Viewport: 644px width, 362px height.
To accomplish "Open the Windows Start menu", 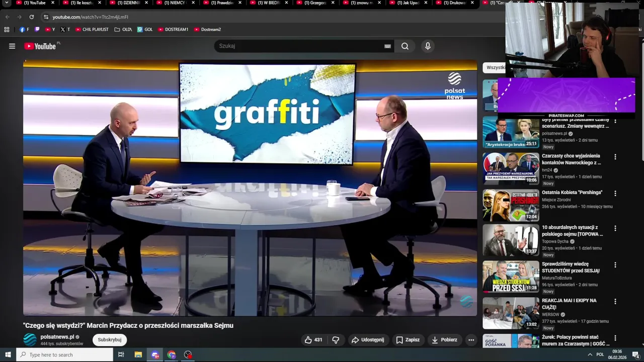I will coord(8,354).
